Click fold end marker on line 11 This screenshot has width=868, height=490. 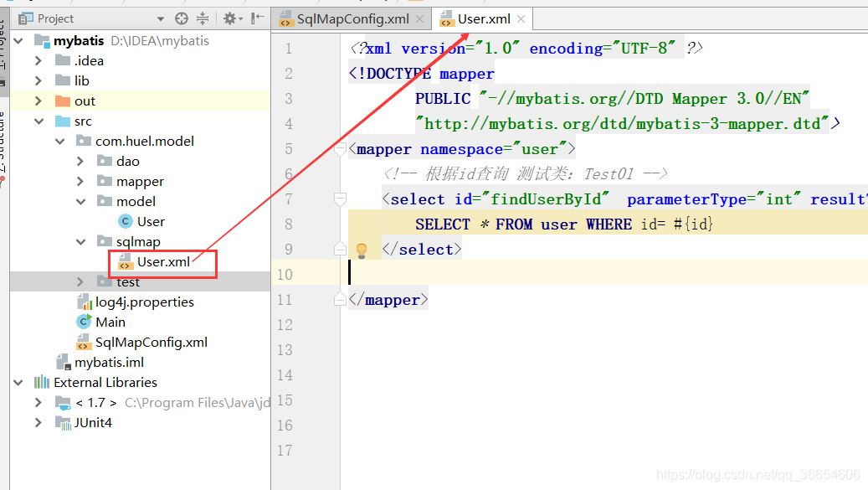click(x=341, y=300)
